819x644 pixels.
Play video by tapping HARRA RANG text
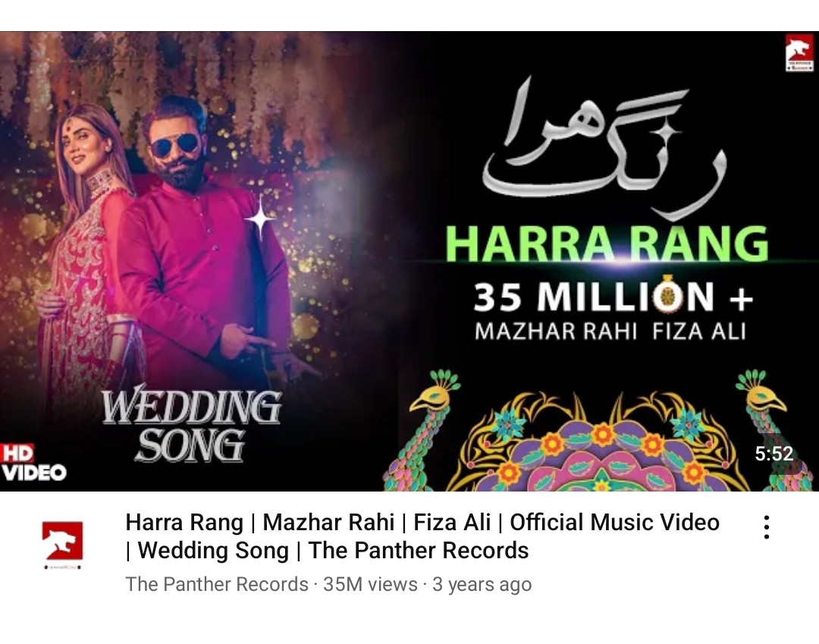point(607,243)
